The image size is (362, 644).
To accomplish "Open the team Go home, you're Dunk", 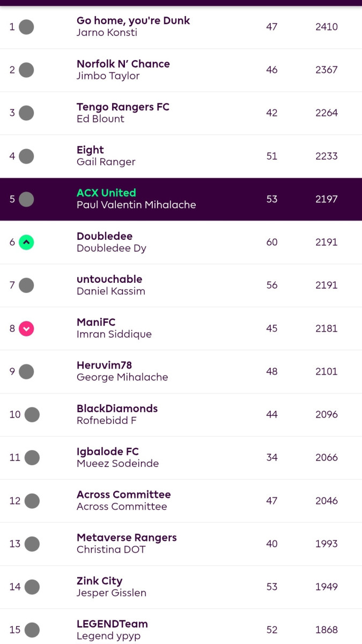I will 133,21.
